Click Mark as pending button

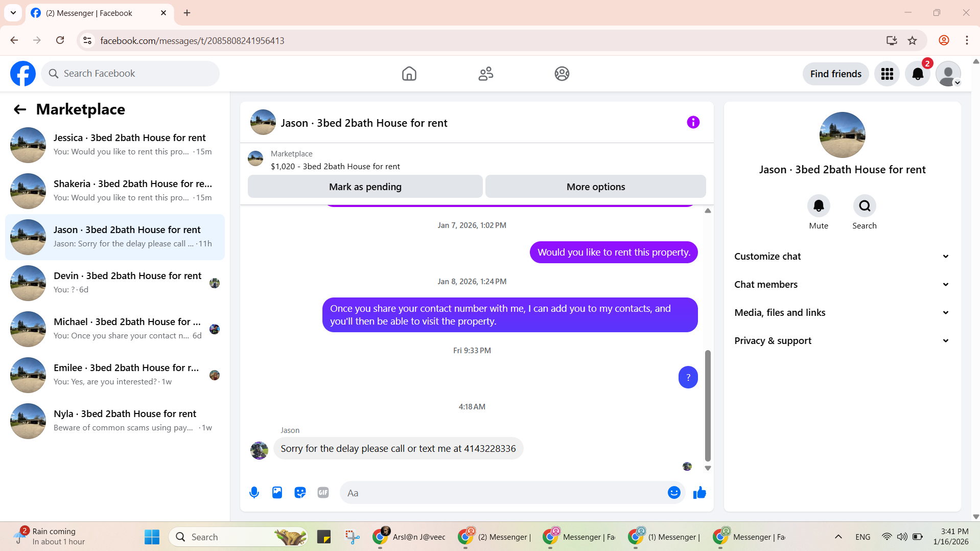pos(365,187)
